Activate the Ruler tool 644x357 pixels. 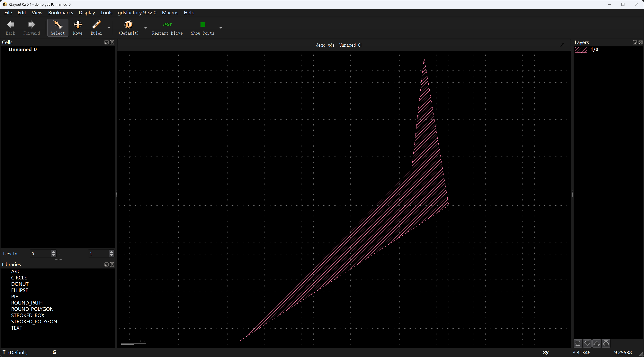tap(96, 28)
